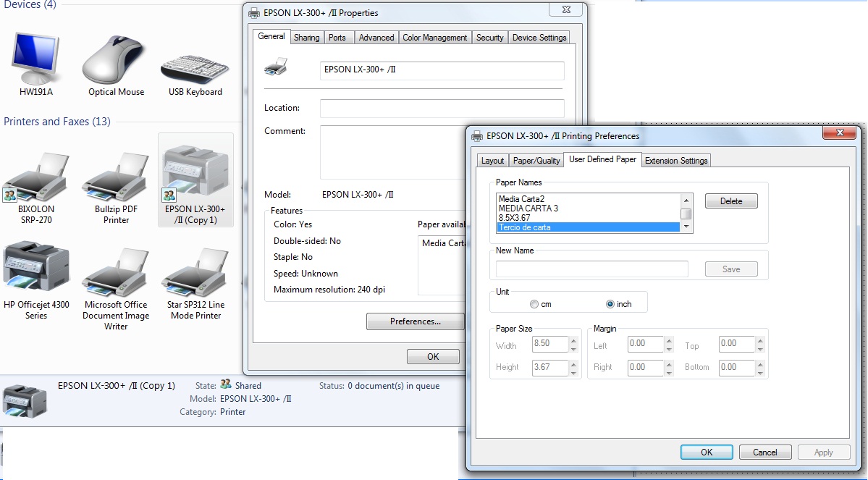
Task: Select Microsoft Office Document Image Writer icon
Action: pos(116,272)
